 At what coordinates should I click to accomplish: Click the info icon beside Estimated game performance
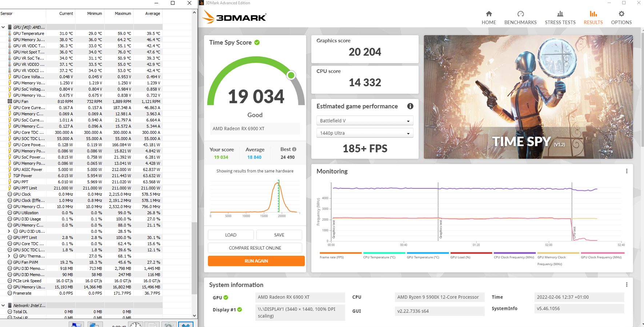[x=410, y=106]
